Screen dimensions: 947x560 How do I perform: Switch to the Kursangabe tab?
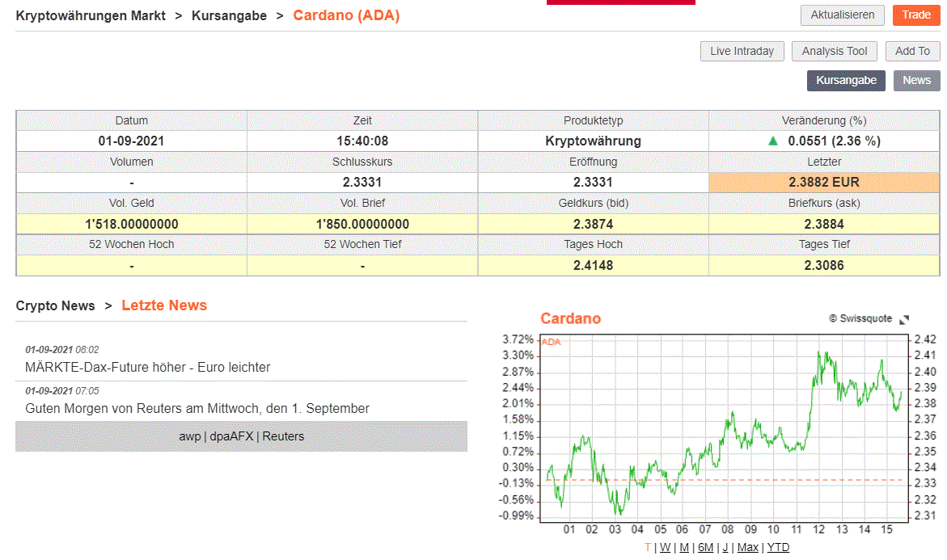(846, 80)
